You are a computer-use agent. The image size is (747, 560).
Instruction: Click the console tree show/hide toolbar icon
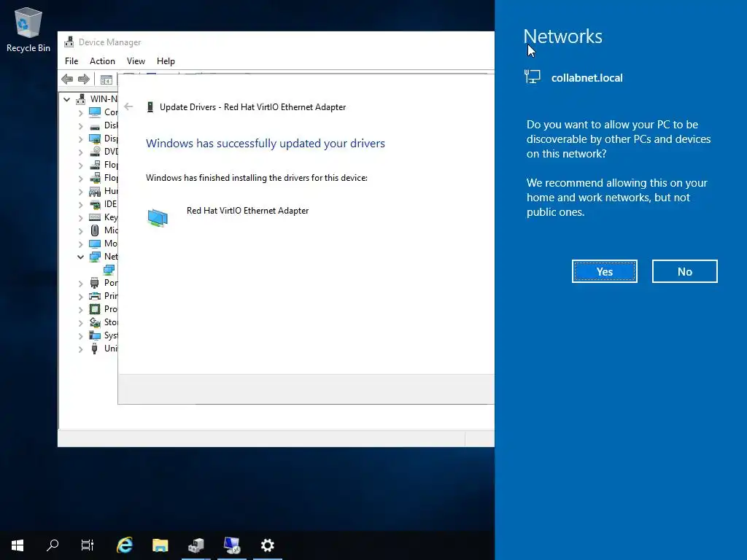[x=107, y=79]
